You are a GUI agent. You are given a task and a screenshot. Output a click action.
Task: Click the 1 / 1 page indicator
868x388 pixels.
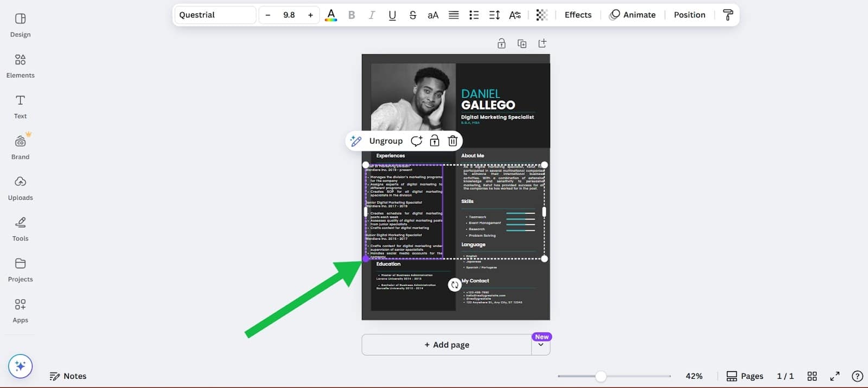(785, 376)
